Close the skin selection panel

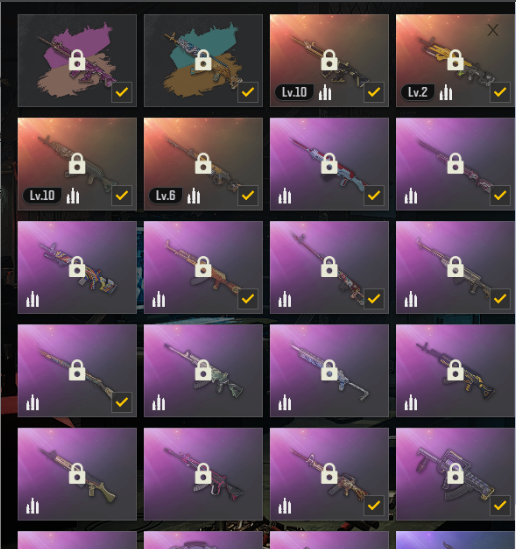pyautogui.click(x=493, y=30)
